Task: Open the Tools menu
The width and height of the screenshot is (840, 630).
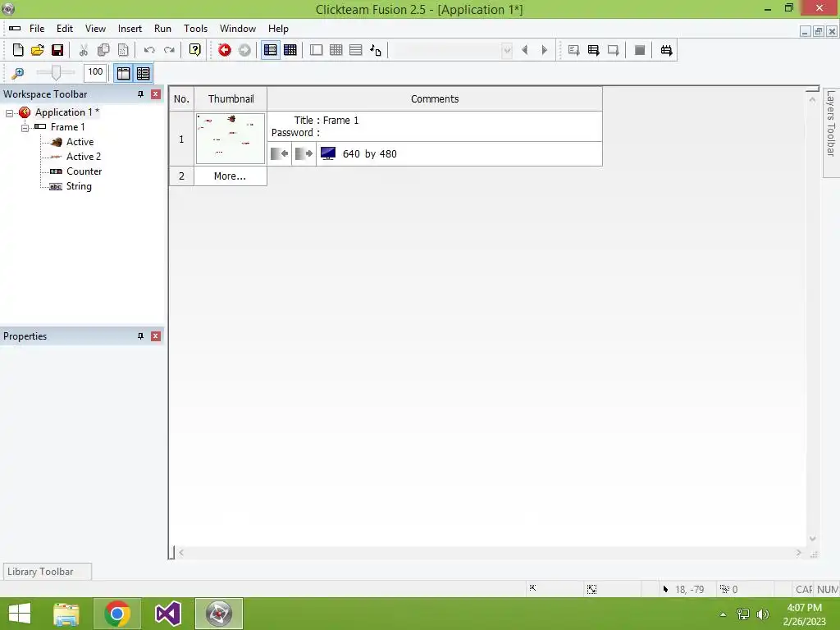Action: tap(195, 29)
